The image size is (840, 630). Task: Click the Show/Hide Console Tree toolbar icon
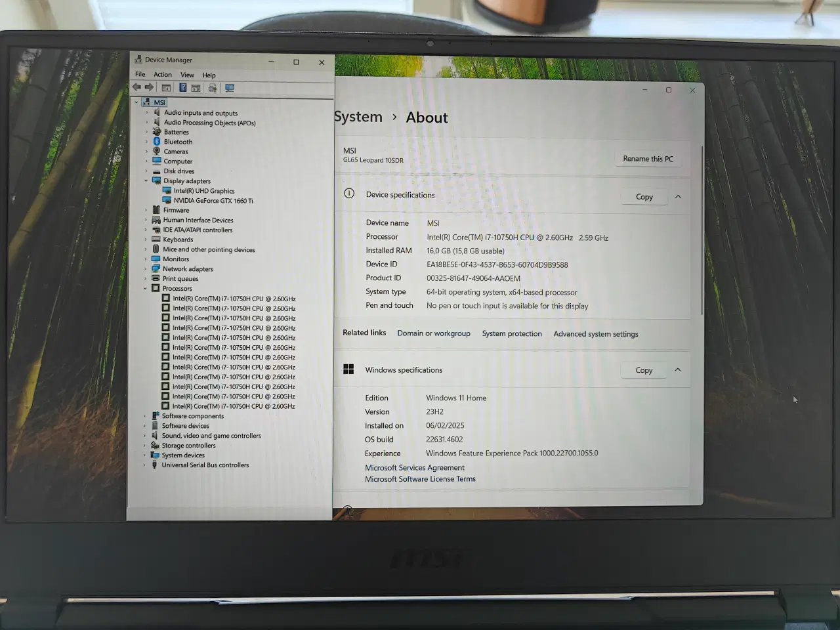[x=167, y=87]
